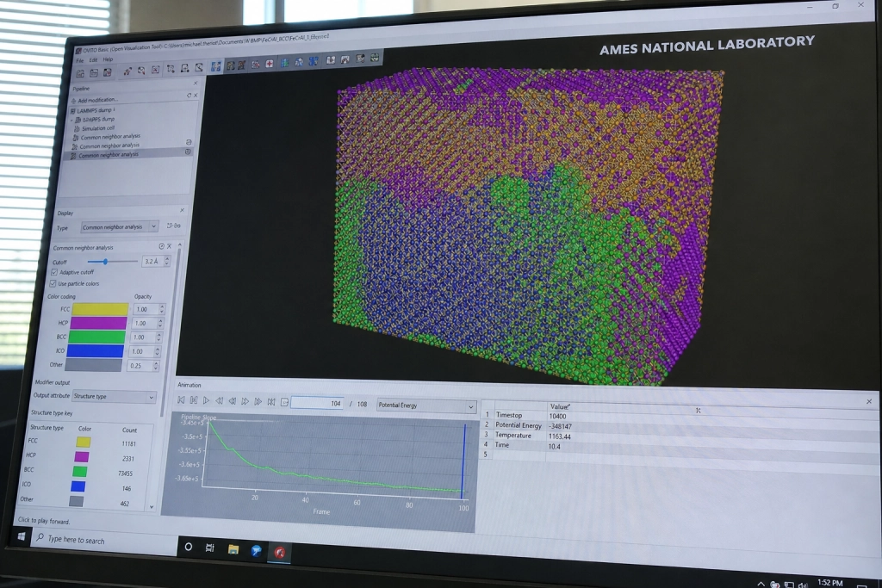Screen dimensions: 882x588
Task: Click Add modification in the Pipeline panel
Action: point(98,100)
